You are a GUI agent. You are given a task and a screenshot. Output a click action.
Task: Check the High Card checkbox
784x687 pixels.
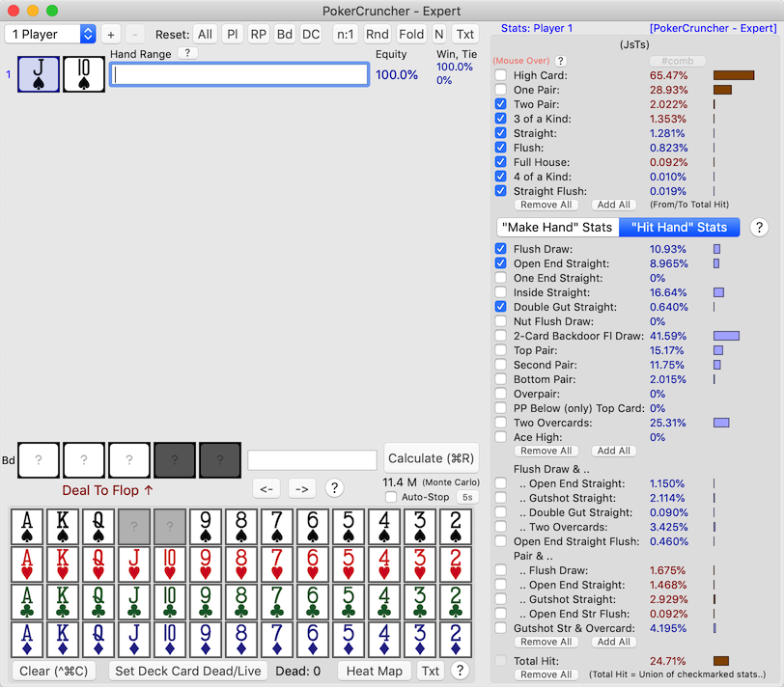(500, 75)
